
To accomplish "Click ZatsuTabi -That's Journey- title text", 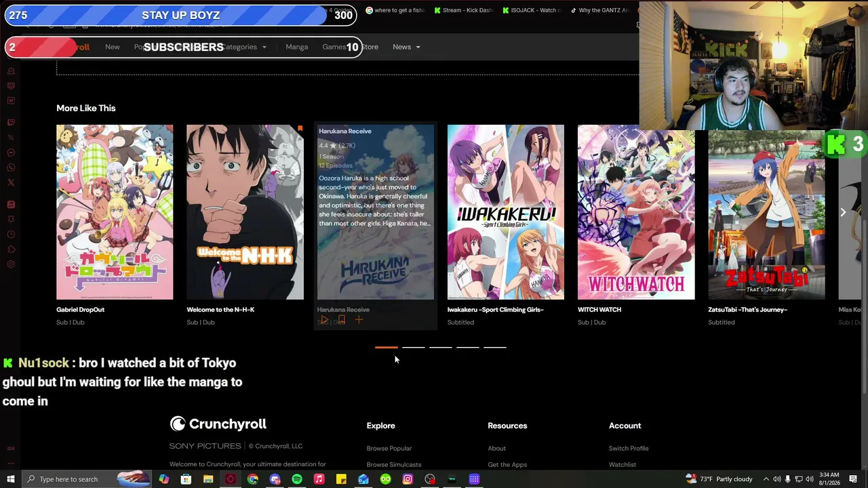I will click(747, 310).
